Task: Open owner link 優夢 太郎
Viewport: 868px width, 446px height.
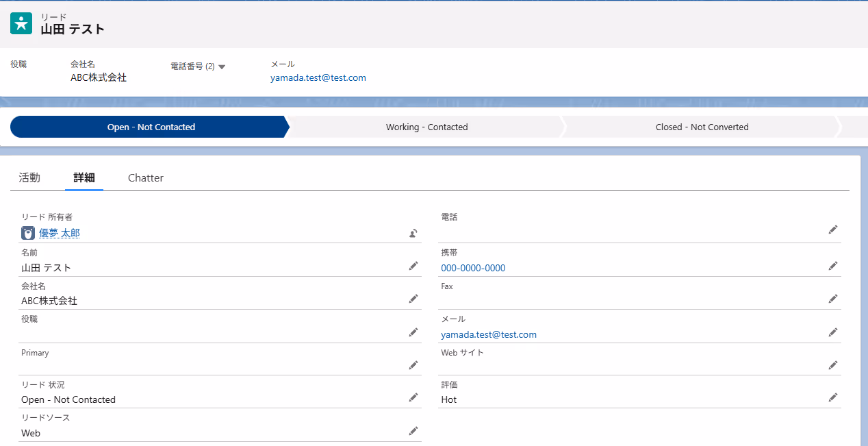Action: (60, 233)
